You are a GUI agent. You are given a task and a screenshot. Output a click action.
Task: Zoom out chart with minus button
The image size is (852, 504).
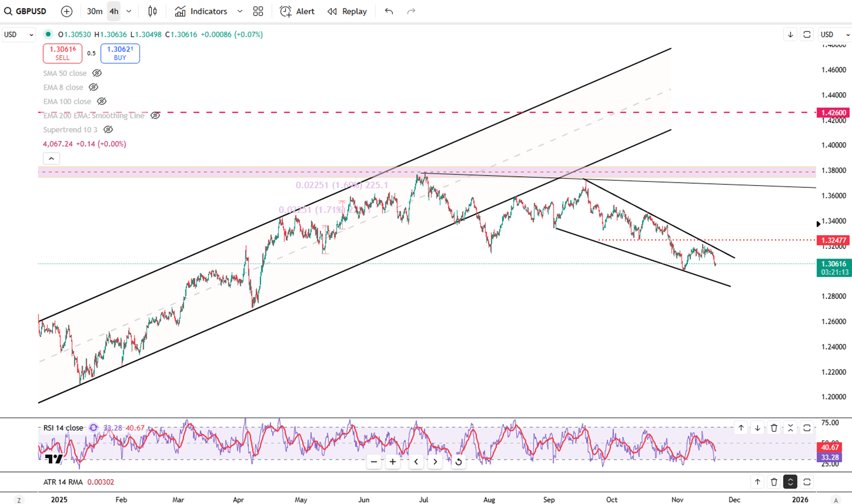click(374, 462)
